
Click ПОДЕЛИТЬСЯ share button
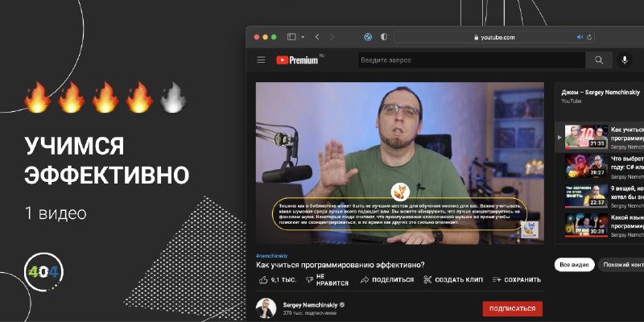[x=387, y=279]
